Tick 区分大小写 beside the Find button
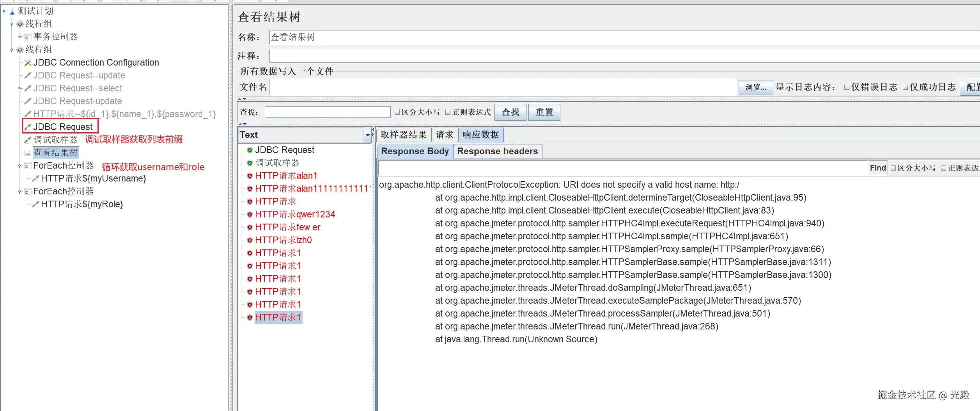 (893, 168)
